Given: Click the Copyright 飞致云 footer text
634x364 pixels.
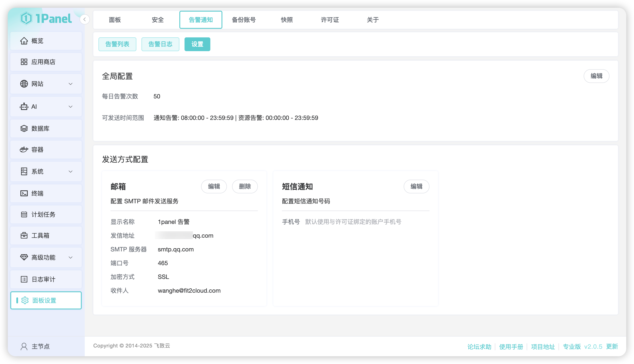Looking at the screenshot, I should click(132, 346).
